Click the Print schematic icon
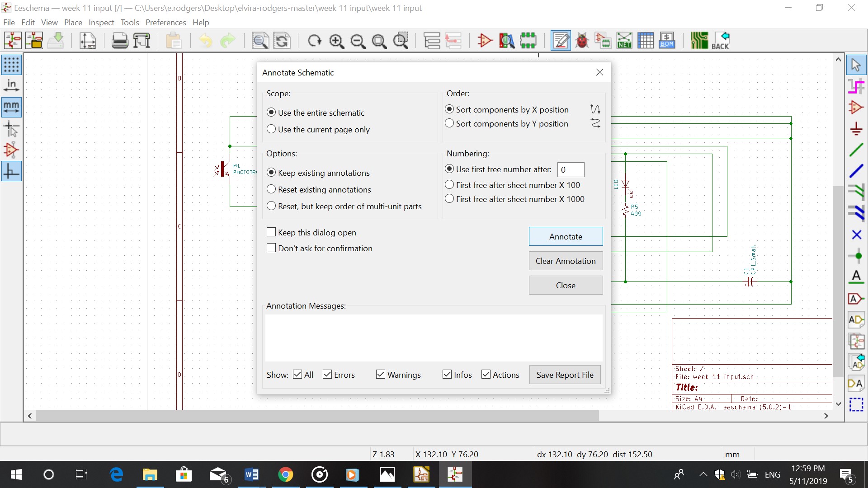 [x=120, y=41]
